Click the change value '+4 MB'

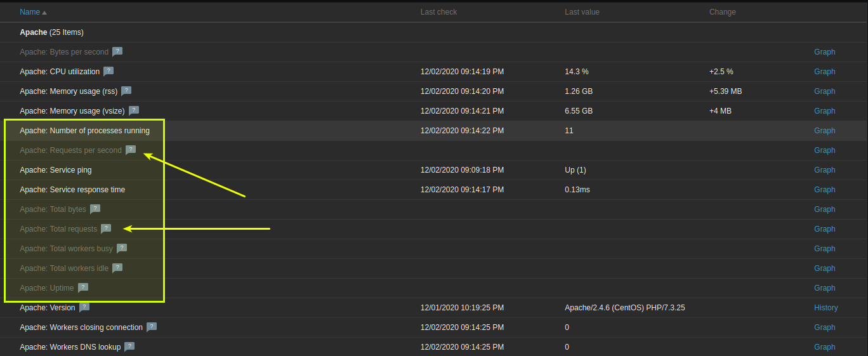720,111
